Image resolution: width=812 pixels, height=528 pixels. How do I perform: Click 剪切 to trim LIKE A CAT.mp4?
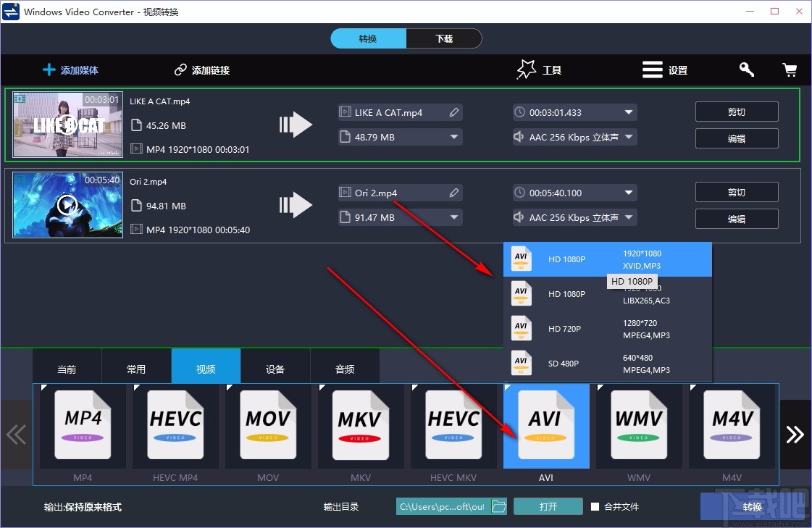tap(736, 112)
